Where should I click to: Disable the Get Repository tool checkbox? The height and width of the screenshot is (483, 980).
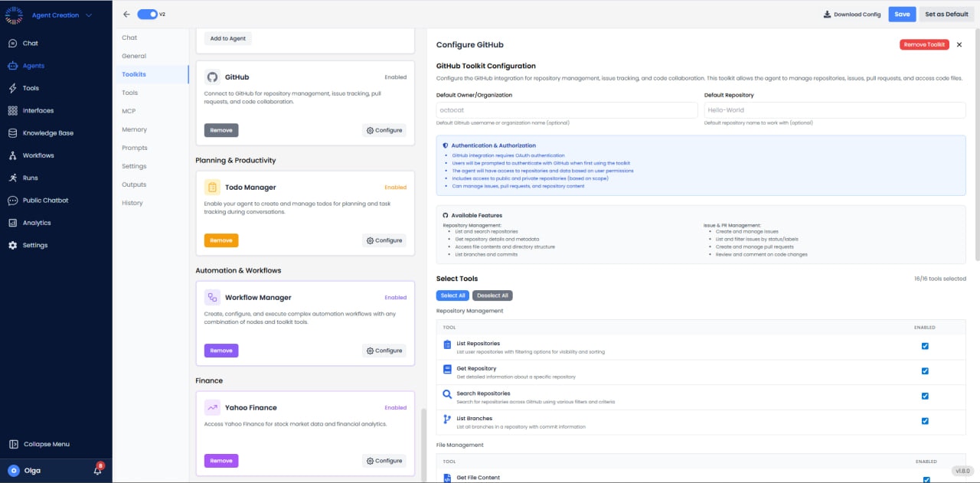pos(925,370)
